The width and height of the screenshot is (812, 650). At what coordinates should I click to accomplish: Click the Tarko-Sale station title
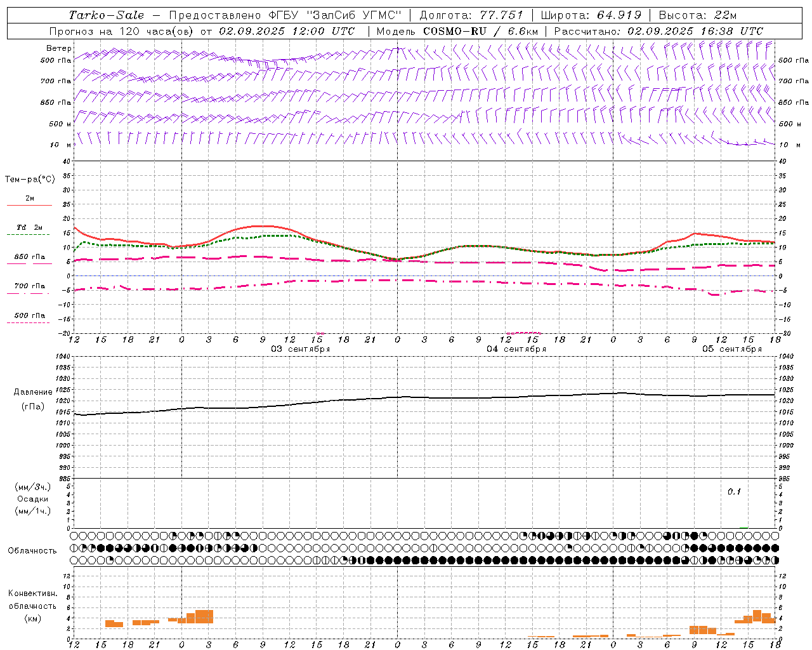[106, 15]
